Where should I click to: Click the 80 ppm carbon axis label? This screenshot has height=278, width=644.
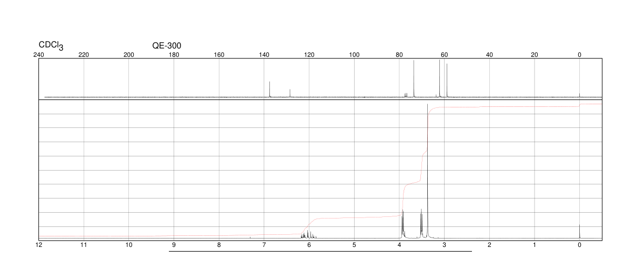[x=399, y=55]
